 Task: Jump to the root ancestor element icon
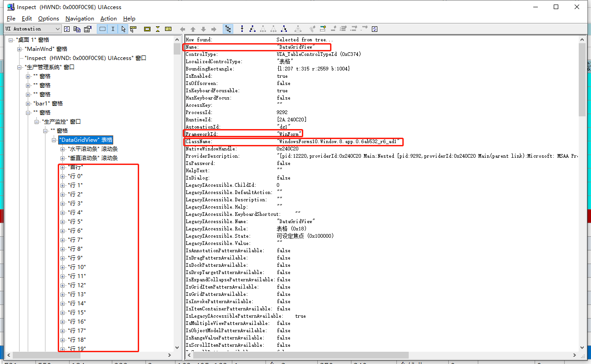click(x=242, y=29)
